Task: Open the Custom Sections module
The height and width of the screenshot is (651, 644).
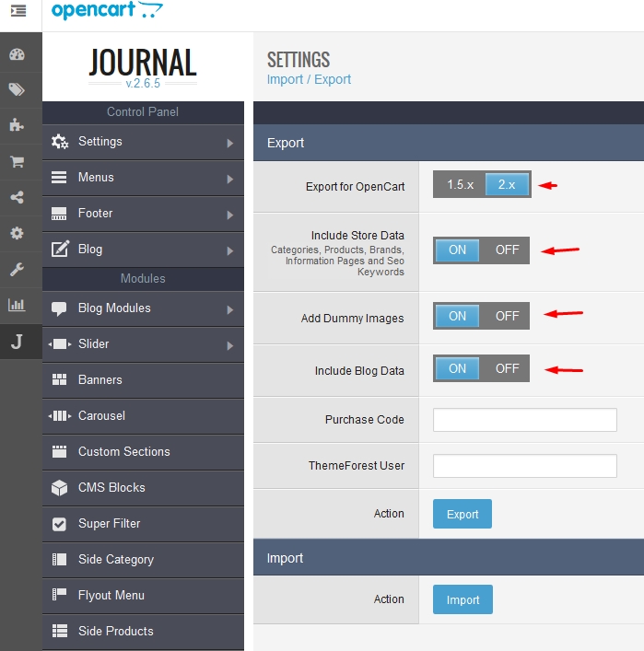Action: [x=143, y=452]
